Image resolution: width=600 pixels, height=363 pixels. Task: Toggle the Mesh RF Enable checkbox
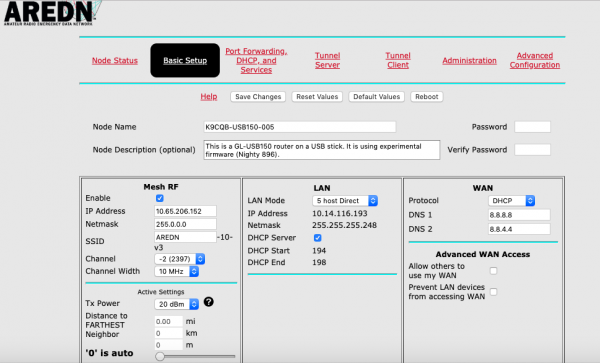click(160, 198)
